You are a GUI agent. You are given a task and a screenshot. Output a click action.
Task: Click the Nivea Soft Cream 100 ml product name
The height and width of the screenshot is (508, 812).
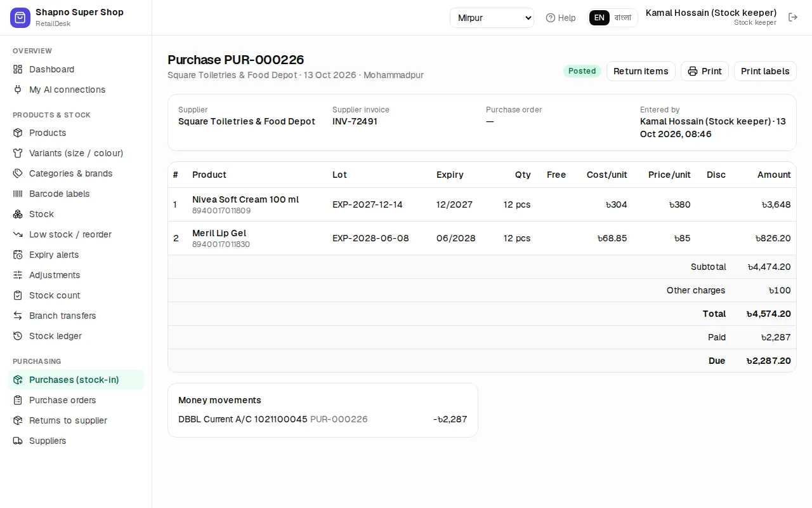[x=246, y=199]
